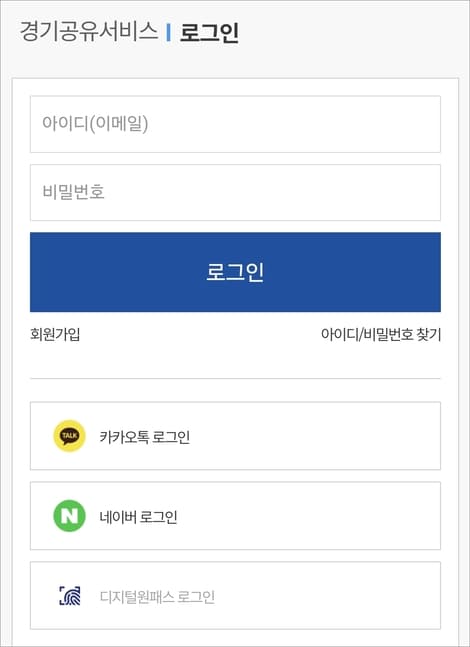The width and height of the screenshot is (470, 647).
Task: Click the green Naver N icon
Action: click(69, 516)
